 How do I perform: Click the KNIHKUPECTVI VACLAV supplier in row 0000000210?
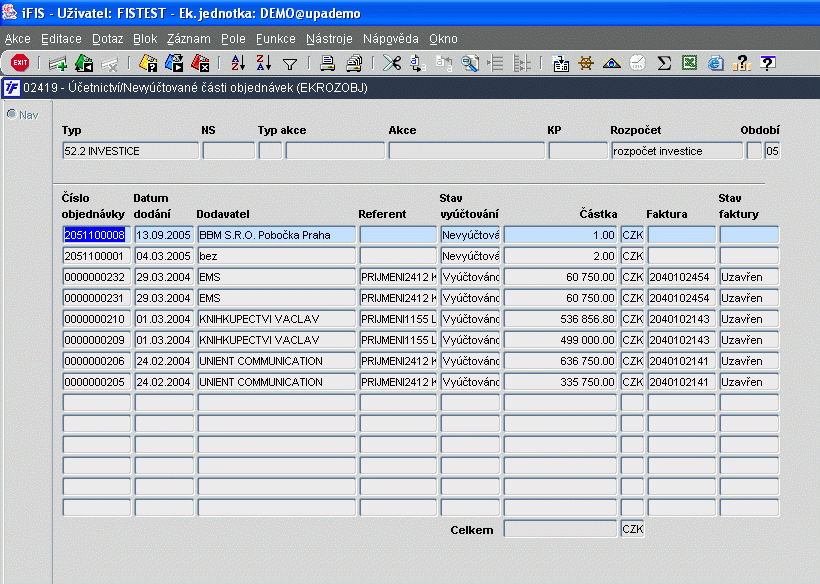276,319
